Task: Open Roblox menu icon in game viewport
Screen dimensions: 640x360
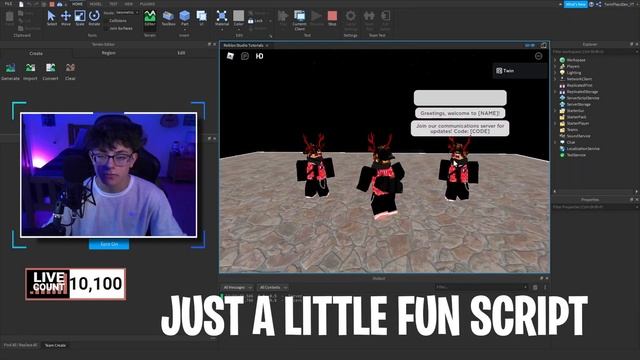Action: pyautogui.click(x=231, y=56)
